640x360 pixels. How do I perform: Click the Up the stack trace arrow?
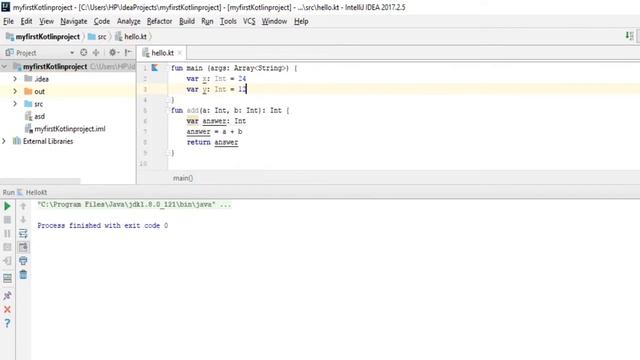(23, 206)
